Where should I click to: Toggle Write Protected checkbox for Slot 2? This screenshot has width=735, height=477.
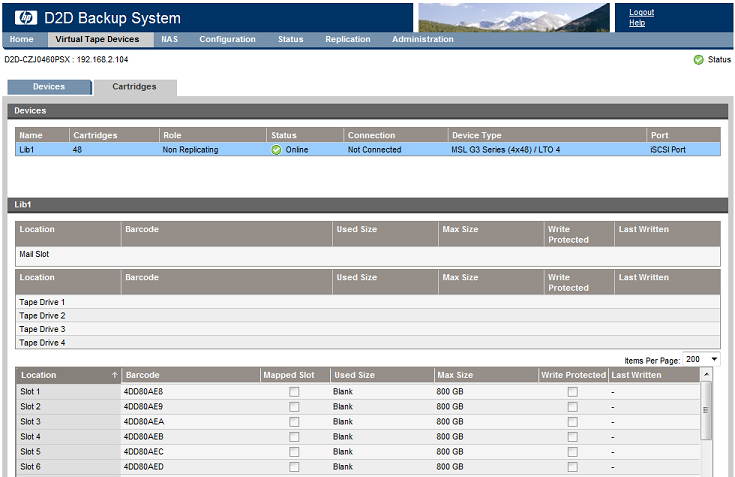click(572, 407)
